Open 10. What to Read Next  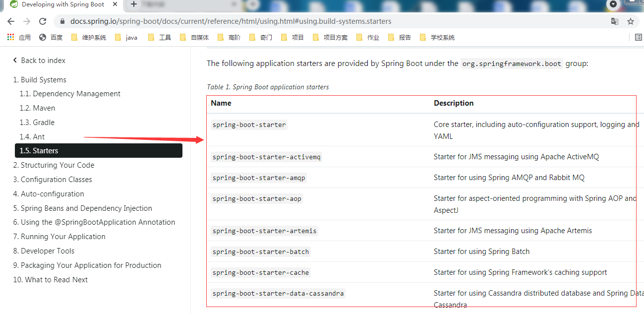click(51, 280)
